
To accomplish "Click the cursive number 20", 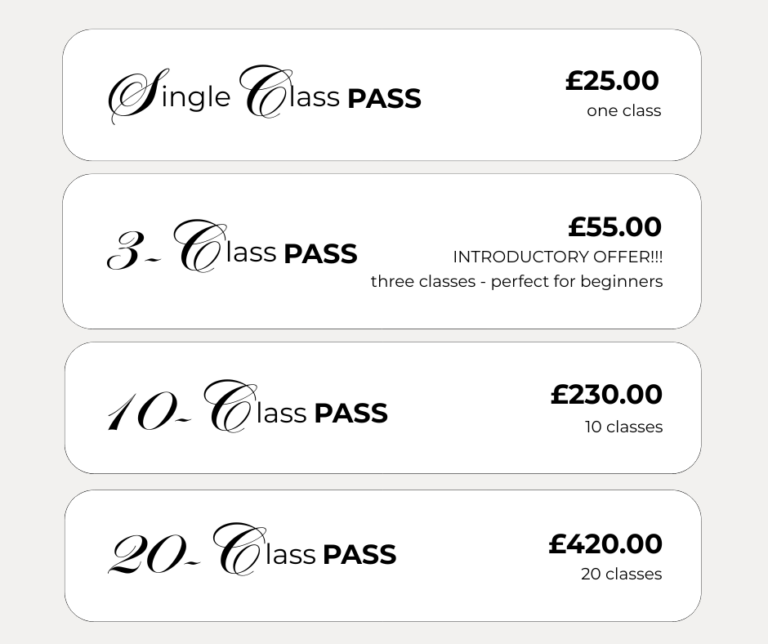I will pyautogui.click(x=147, y=553).
